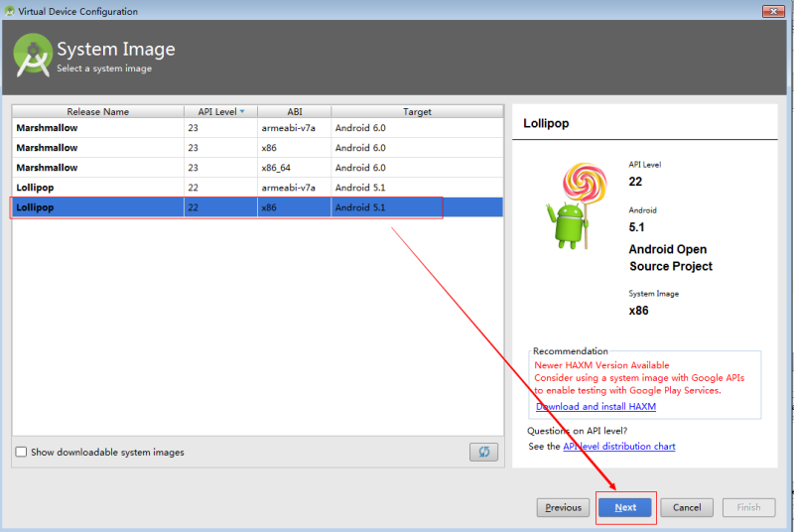Select Lollipop armeabi-v7a Android 5.1 row

click(258, 188)
